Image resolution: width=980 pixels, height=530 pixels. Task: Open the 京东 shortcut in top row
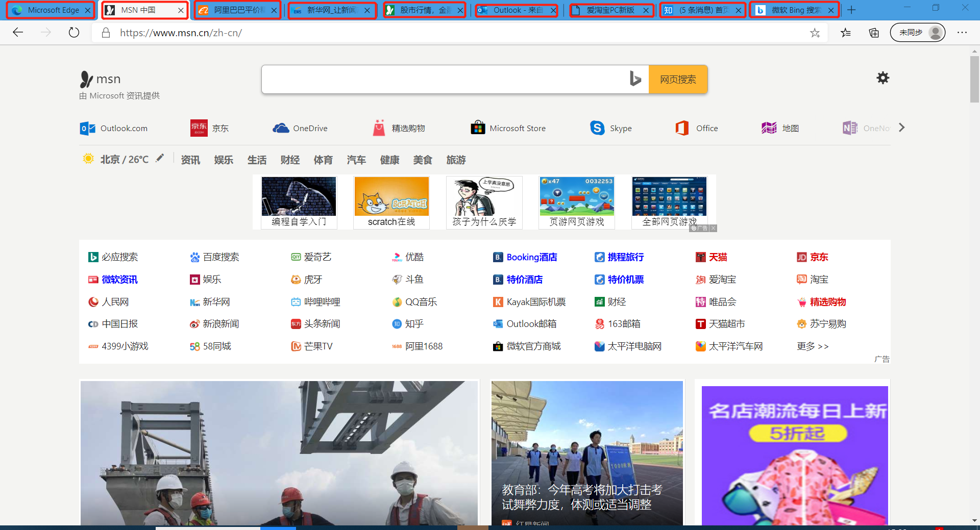point(209,128)
